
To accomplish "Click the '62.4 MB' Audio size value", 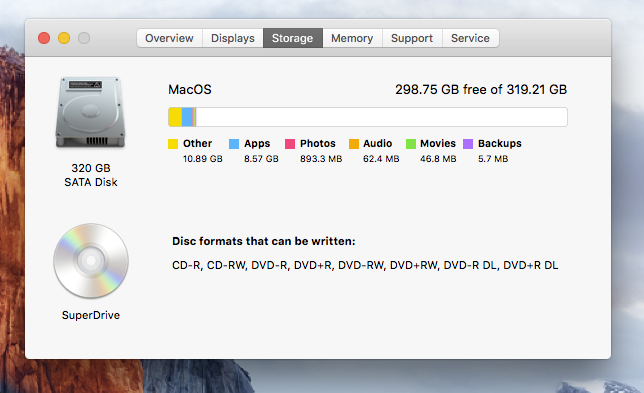I will click(x=381, y=159).
